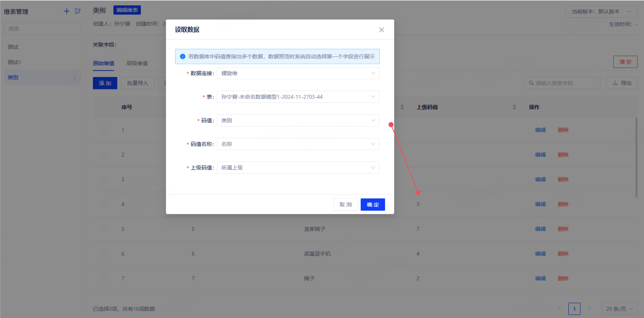Image resolution: width=644 pixels, height=318 pixels.
Task: Check the checkbox for row 5
Action: pyautogui.click(x=104, y=229)
